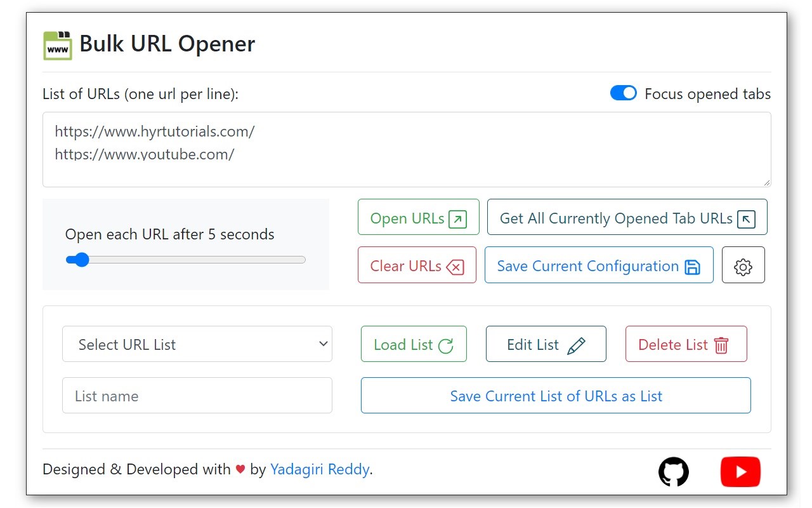Expand the Select URL List dropdown
The image size is (812, 508).
197,344
